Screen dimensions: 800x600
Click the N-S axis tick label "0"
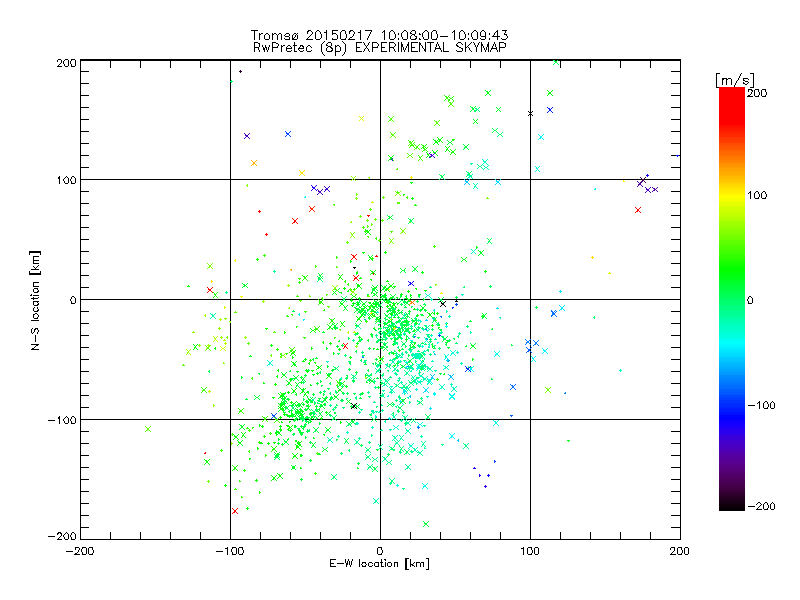pyautogui.click(x=73, y=300)
